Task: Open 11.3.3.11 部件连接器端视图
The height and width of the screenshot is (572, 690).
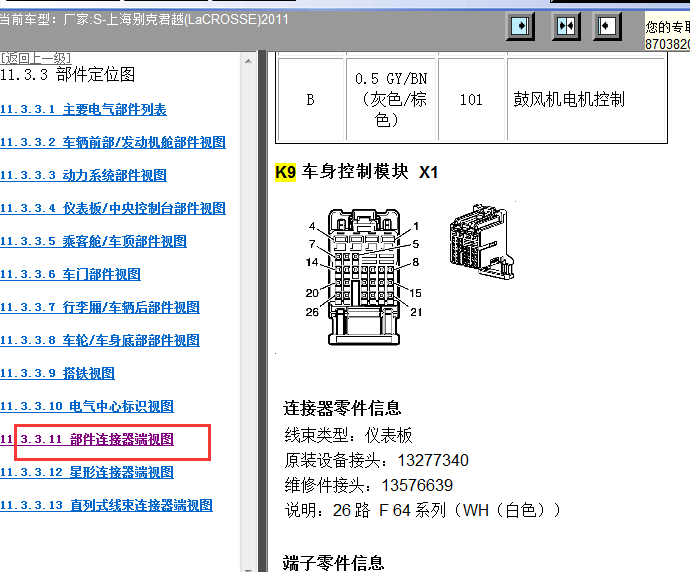Action: click(x=87, y=440)
